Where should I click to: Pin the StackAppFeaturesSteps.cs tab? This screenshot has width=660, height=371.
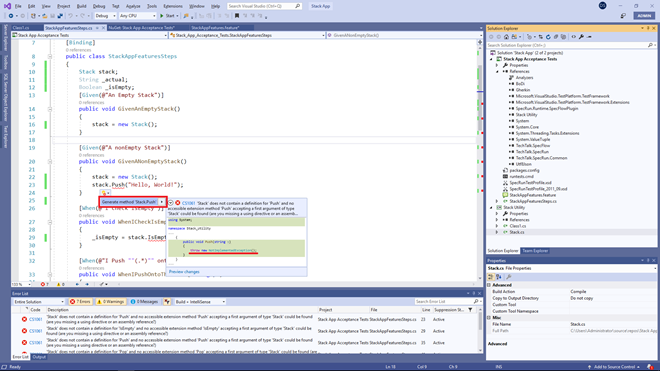pyautogui.click(x=97, y=28)
